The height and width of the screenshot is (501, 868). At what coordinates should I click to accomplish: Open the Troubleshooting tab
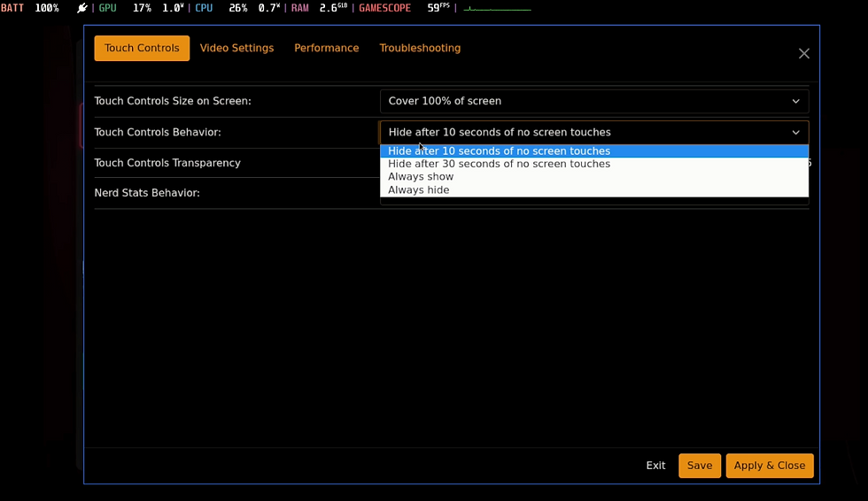pos(420,48)
